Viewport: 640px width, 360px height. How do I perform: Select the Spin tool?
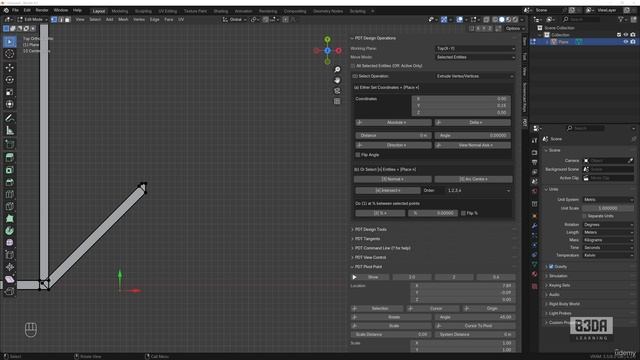(x=9, y=231)
